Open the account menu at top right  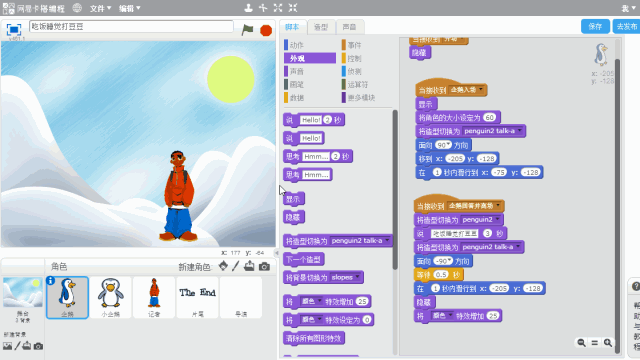click(628, 8)
